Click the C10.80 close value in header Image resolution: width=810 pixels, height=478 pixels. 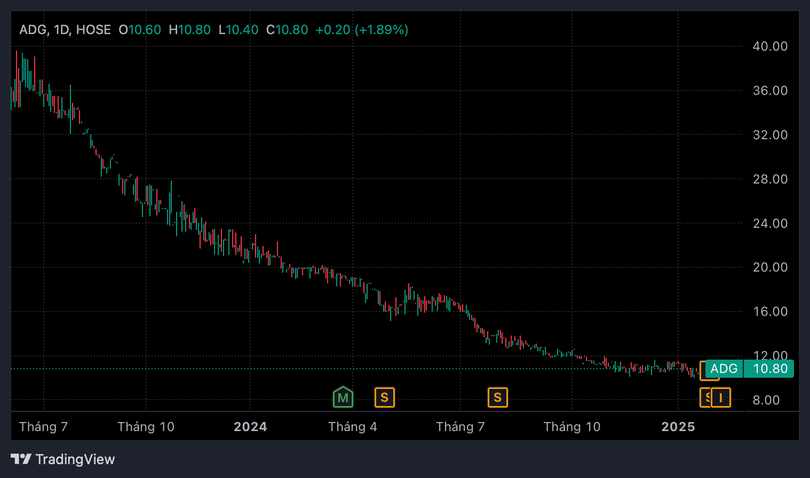pyautogui.click(x=286, y=30)
